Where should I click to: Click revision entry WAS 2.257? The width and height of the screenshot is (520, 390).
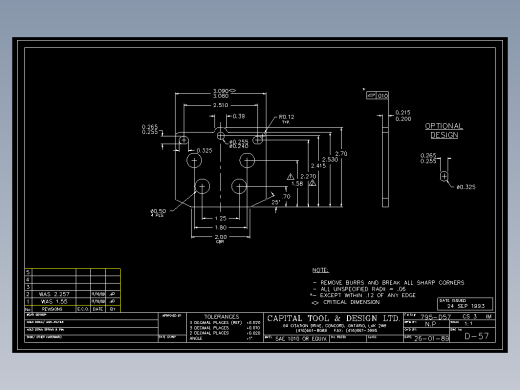54,294
